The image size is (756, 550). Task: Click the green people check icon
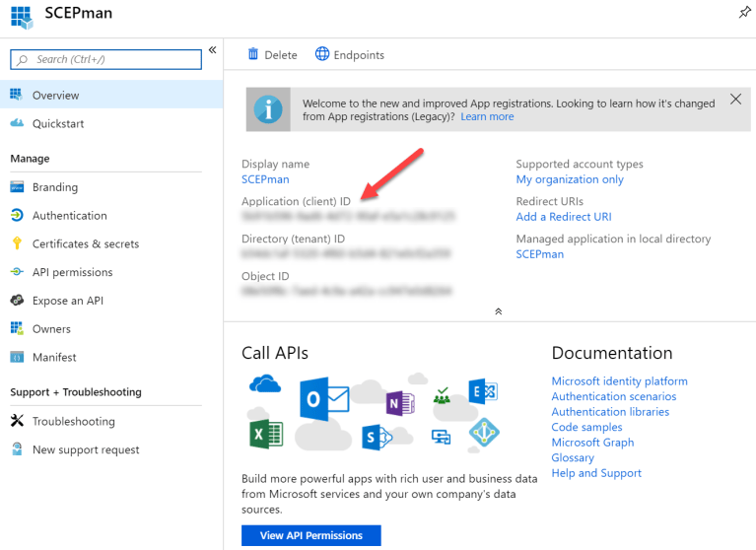coord(442,396)
